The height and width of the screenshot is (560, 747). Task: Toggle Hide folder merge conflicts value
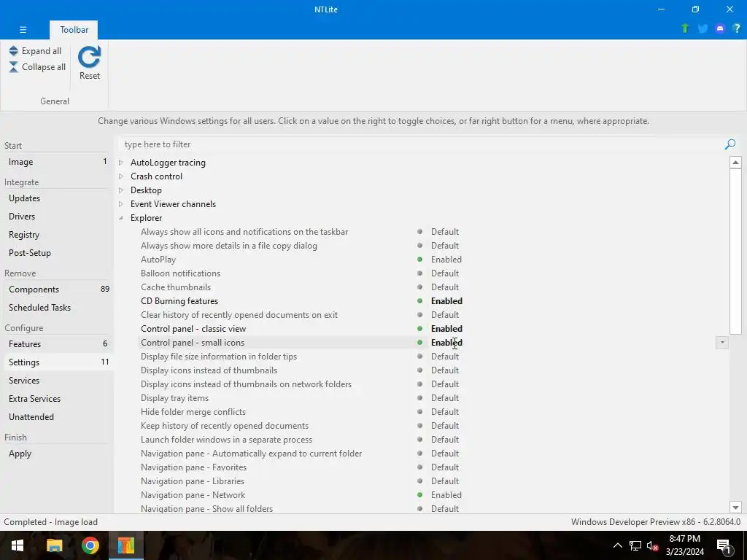(444, 412)
